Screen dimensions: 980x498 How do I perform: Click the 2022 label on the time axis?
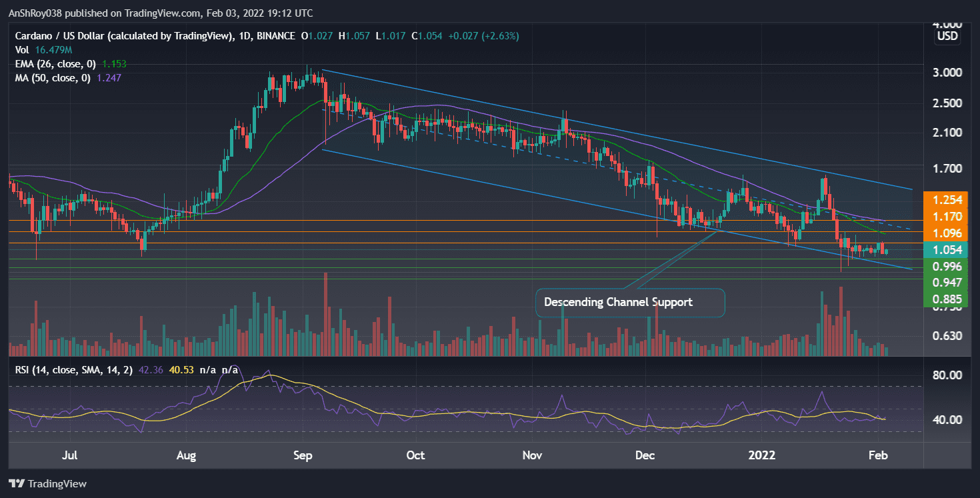(x=762, y=455)
